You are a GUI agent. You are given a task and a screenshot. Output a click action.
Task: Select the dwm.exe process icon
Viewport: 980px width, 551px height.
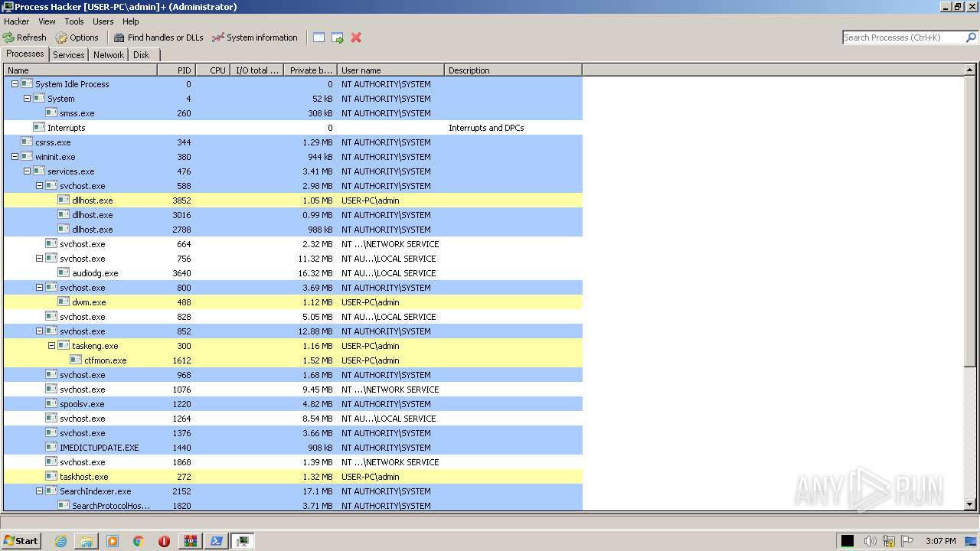coord(64,302)
